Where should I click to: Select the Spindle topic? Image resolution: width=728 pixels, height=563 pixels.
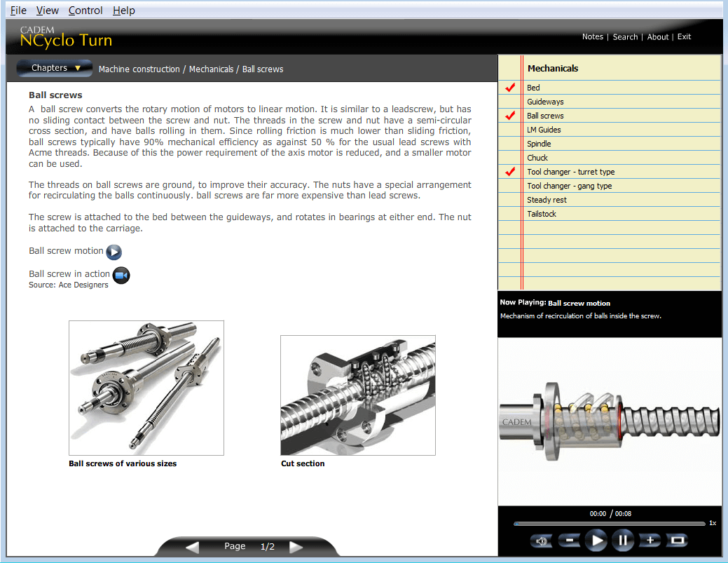539,144
